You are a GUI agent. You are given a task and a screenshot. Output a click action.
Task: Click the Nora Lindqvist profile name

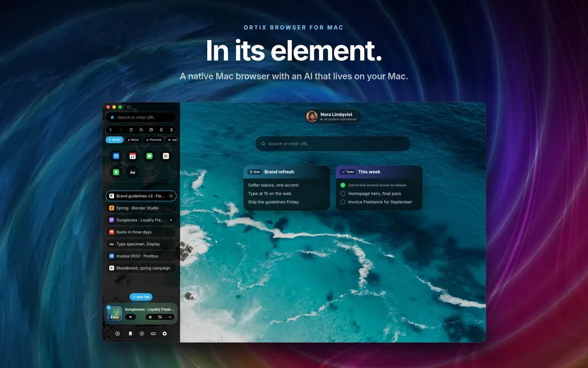tap(336, 114)
